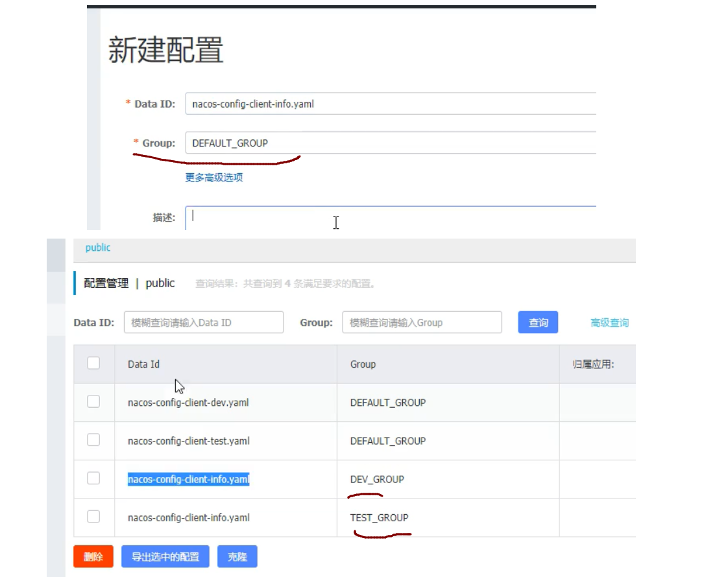Click highlighted nacos-config-client-info.yaml in DEV_GROUP row
The image size is (728, 577).
(189, 479)
